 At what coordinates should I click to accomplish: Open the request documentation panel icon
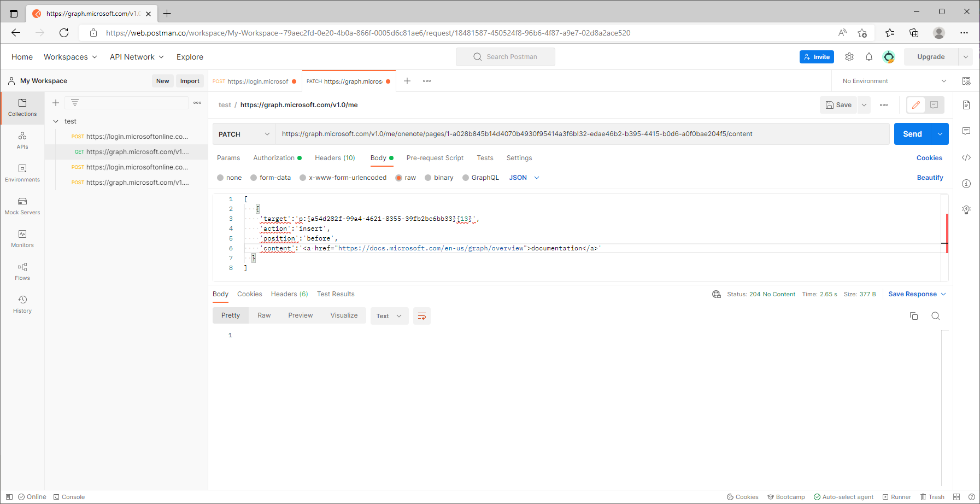(x=966, y=105)
